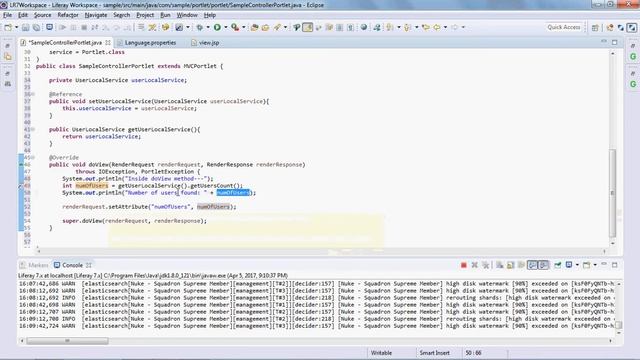
Task: Click the Writable status bar entry
Action: coord(381,353)
